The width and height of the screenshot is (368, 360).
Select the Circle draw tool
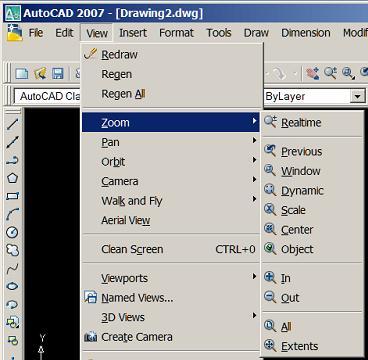pos(12,232)
